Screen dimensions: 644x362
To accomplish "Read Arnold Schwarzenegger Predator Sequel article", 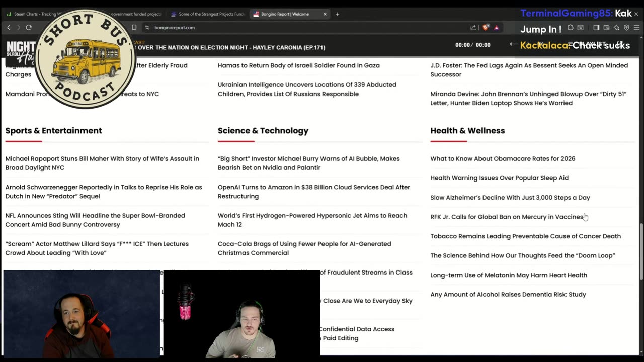I will coord(104,192).
